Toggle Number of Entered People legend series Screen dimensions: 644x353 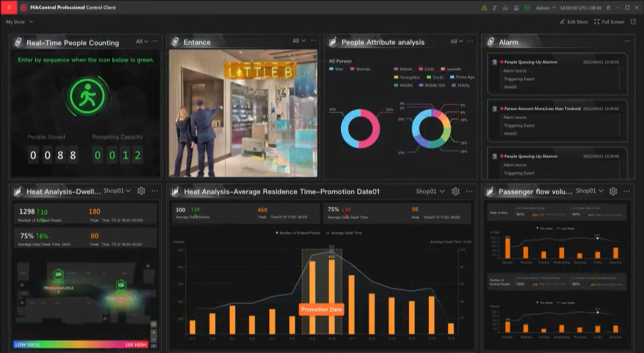pos(299,233)
